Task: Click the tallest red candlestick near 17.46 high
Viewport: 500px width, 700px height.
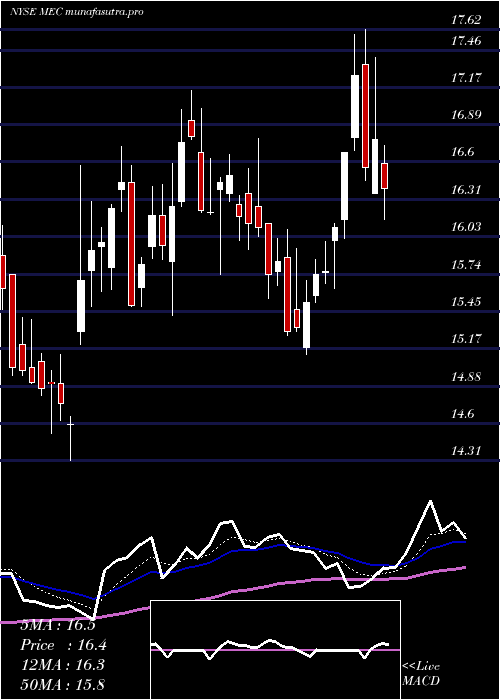Action: 366,116
